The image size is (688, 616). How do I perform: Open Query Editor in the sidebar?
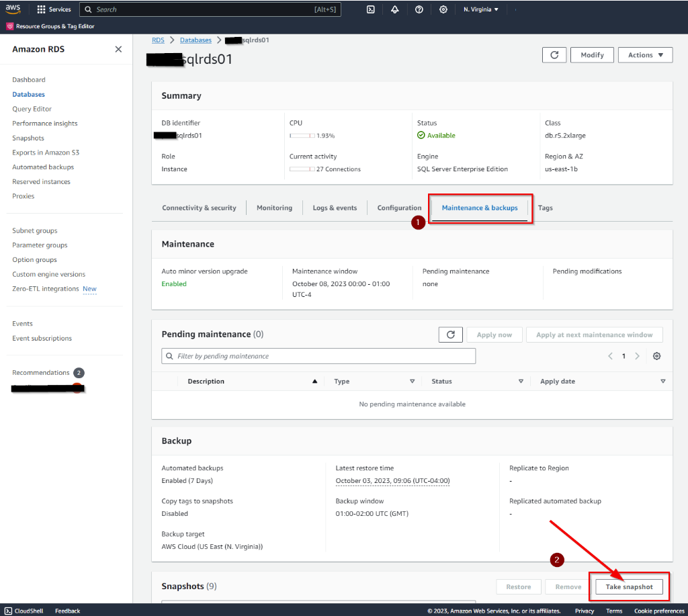(32, 109)
